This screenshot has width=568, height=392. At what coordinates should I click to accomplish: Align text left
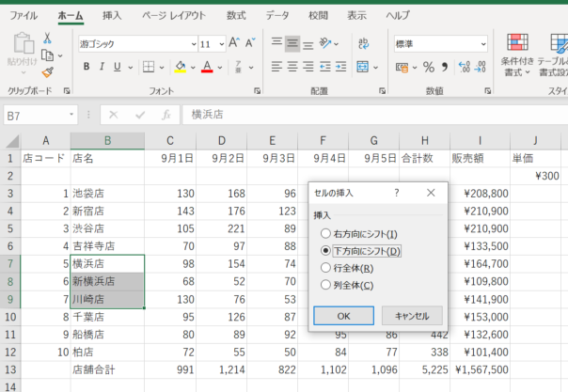276,67
